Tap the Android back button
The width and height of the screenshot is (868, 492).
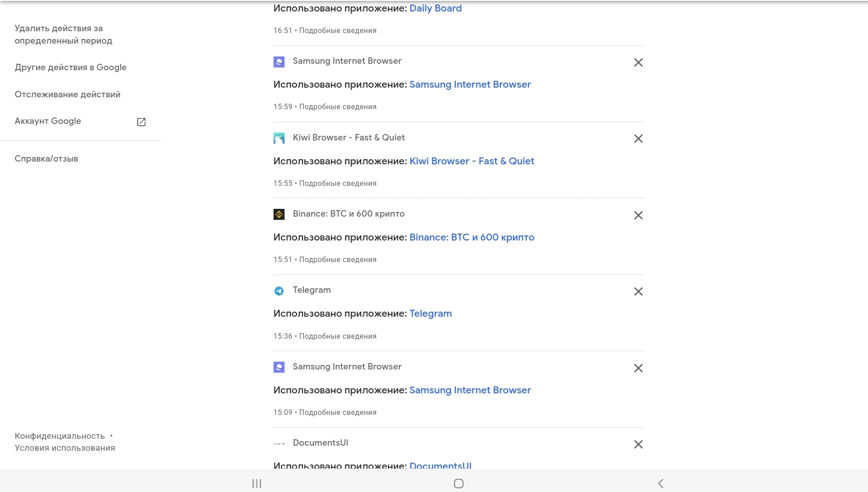[x=661, y=483]
